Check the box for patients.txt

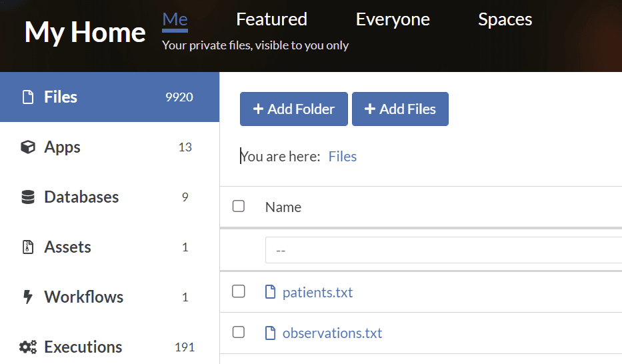tap(239, 291)
